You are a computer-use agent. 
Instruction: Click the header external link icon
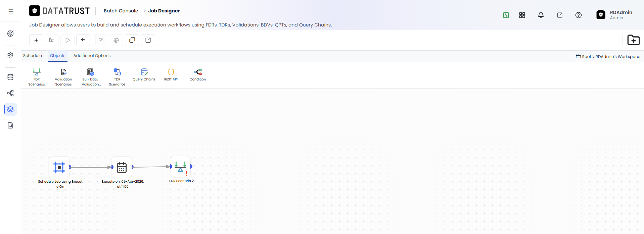pyautogui.click(x=560, y=15)
